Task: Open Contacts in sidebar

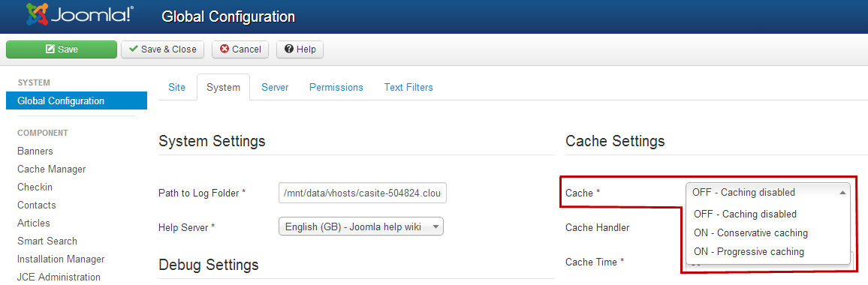Action: click(37, 205)
